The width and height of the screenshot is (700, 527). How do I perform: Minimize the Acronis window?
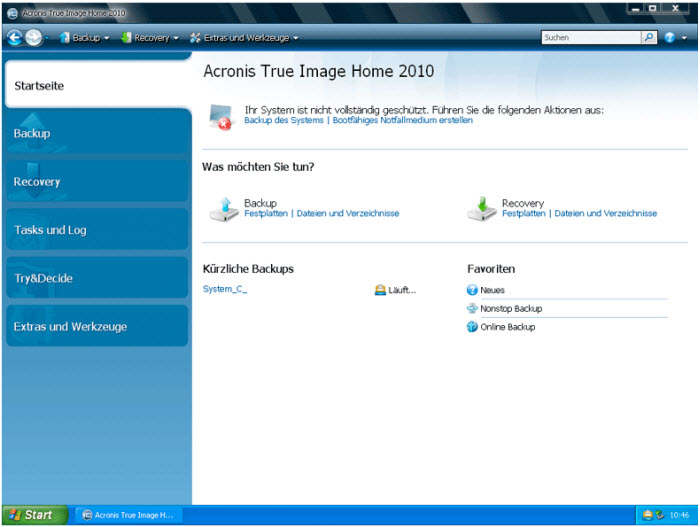(635, 8)
